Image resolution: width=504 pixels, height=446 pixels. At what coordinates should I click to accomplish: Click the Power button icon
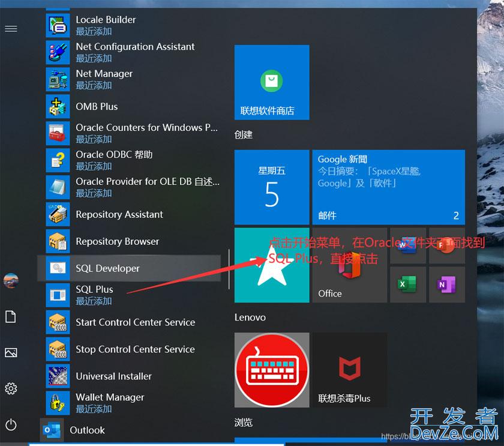pos(11,425)
